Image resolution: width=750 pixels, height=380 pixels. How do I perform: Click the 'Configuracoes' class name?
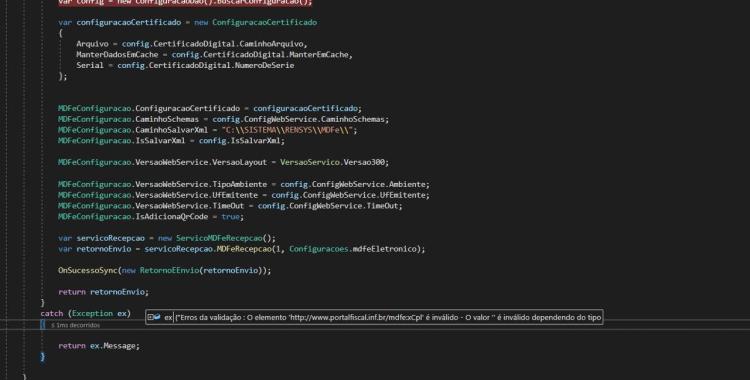pos(319,249)
